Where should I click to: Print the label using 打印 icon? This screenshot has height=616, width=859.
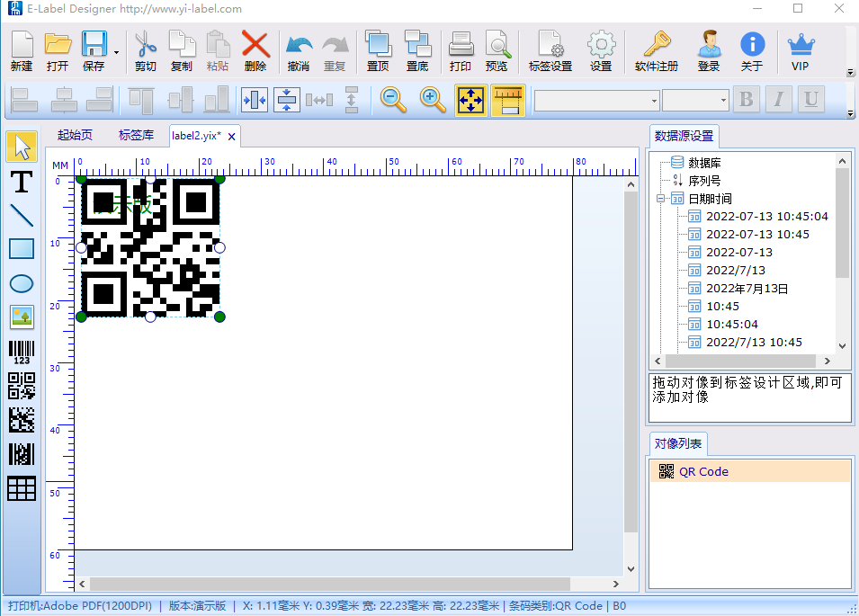pos(461,50)
